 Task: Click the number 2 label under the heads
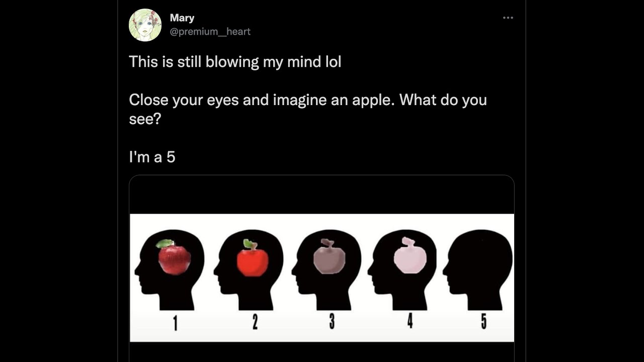255,322
